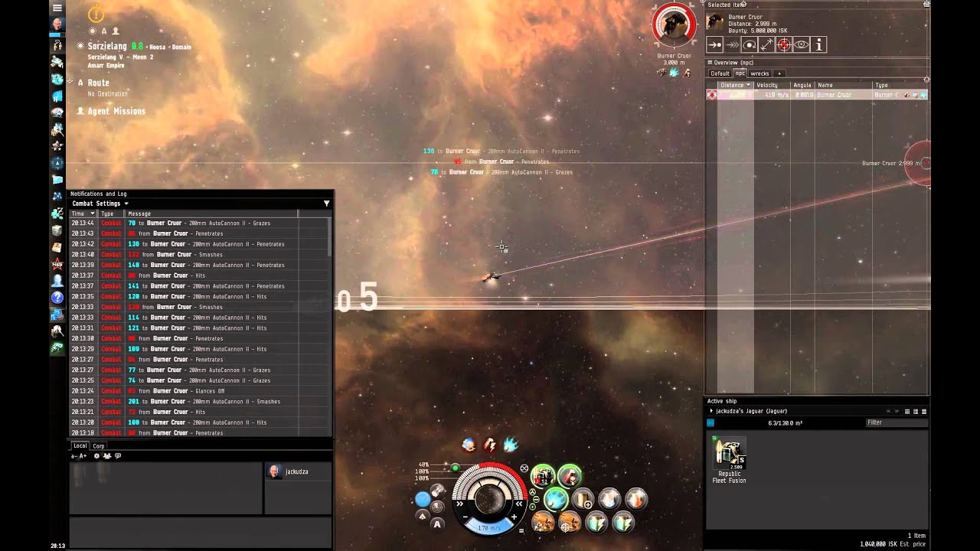Image resolution: width=980 pixels, height=551 pixels.
Task: Click the HUD camera triangle button
Action: pos(423,515)
